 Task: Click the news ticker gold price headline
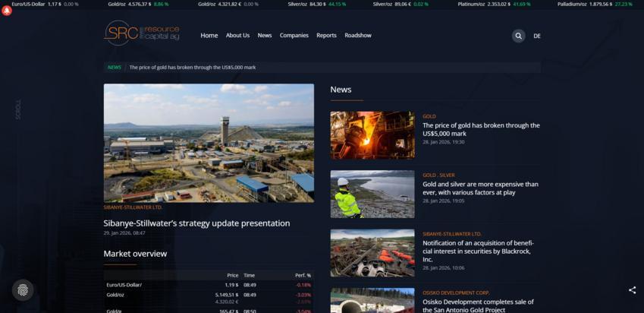point(192,67)
